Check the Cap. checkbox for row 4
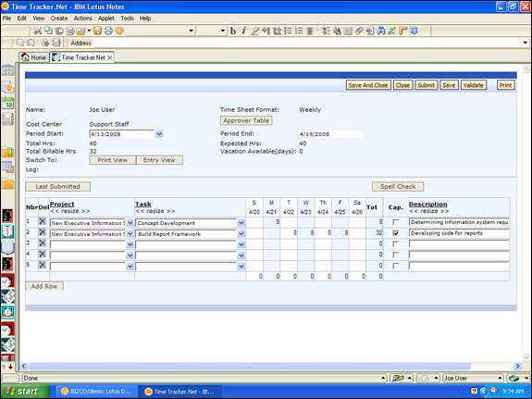 395,255
